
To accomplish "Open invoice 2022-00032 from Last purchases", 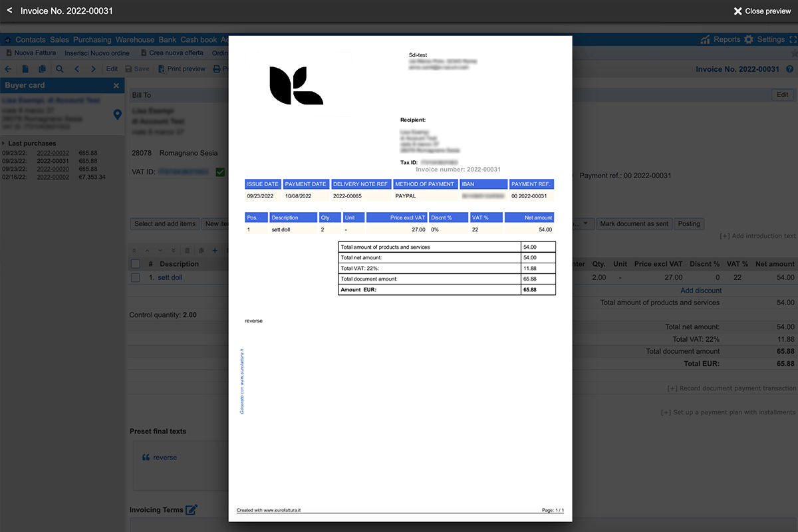I will [54, 152].
